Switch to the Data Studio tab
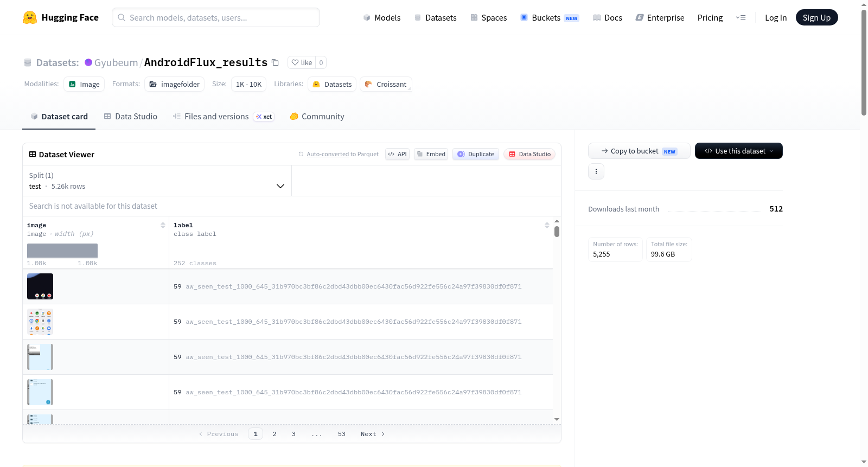The image size is (868, 467). (131, 116)
